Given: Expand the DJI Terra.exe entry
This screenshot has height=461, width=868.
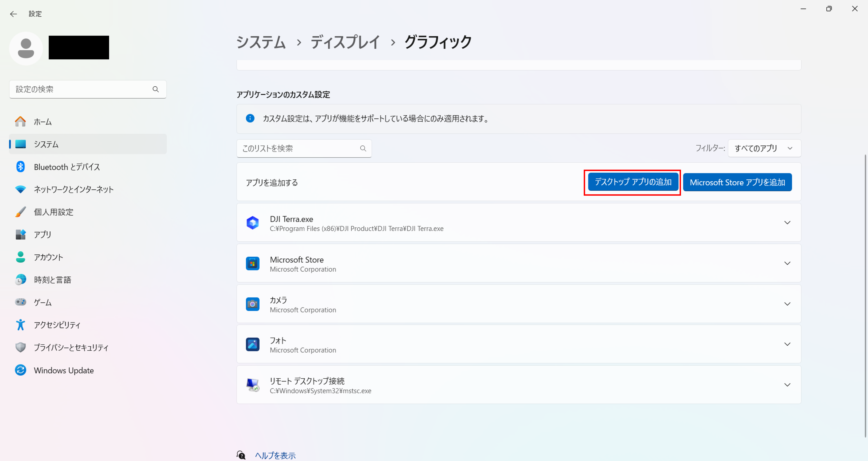Looking at the screenshot, I should pos(787,223).
